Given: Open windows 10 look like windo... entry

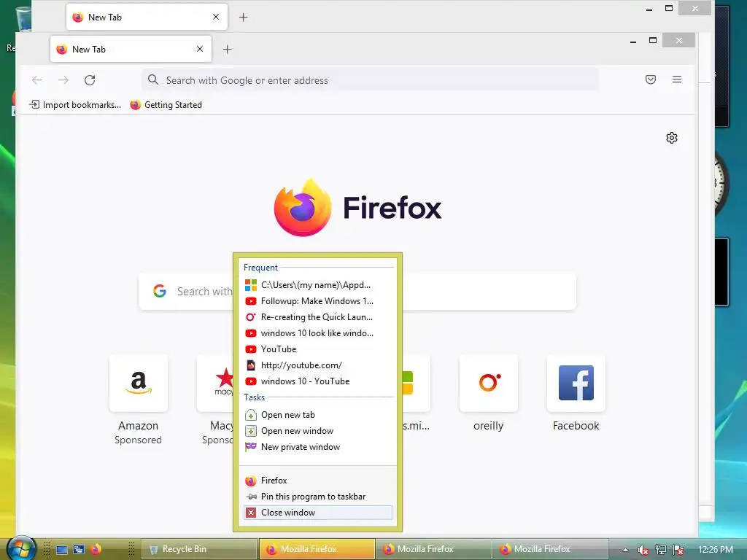Looking at the screenshot, I should pyautogui.click(x=318, y=332).
